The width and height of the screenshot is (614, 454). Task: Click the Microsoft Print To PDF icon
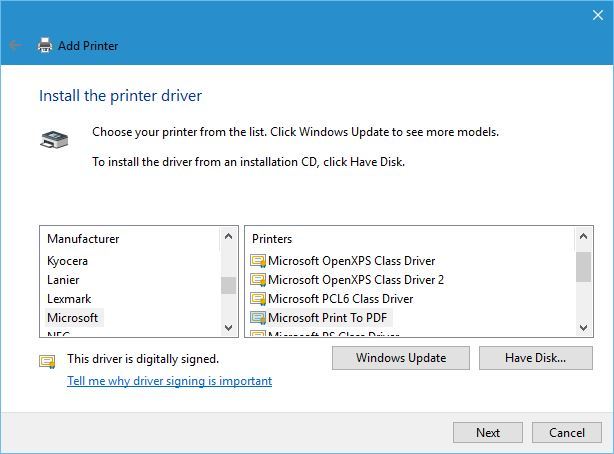coord(258,318)
